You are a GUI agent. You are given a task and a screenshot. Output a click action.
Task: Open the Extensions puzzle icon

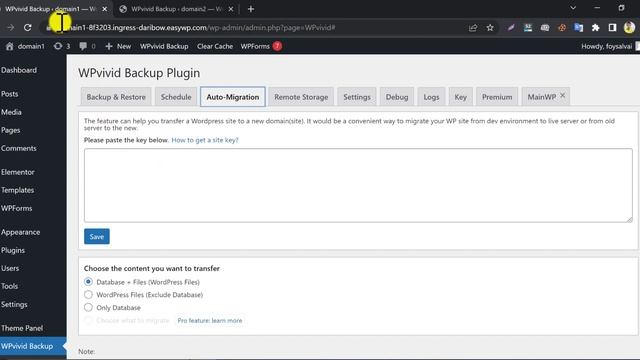[596, 28]
